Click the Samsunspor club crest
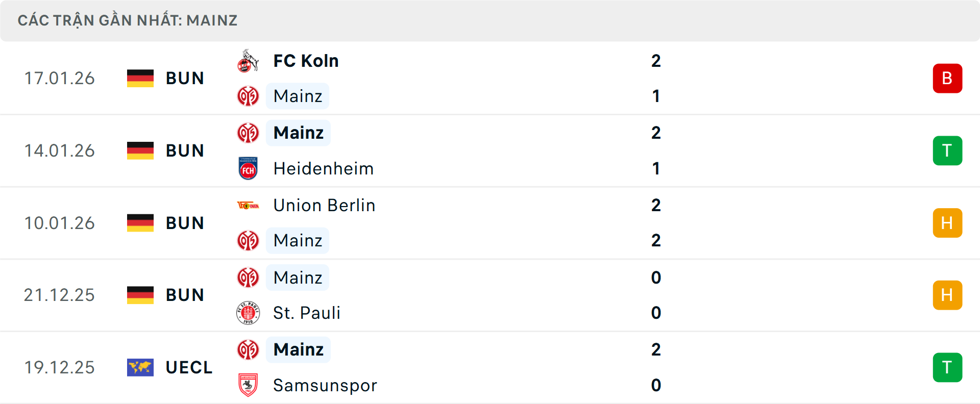Screen dimensions: 980x404 248,385
